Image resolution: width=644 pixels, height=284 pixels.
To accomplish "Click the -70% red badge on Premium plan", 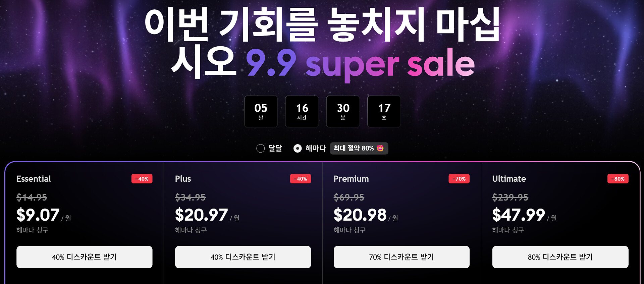I will point(459,179).
